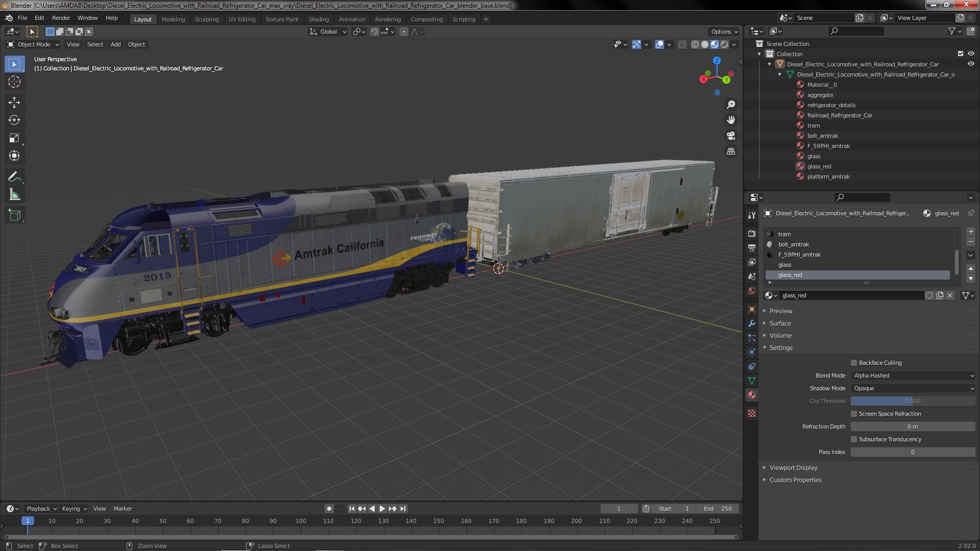Open the Keying popover
The width and height of the screenshot is (980, 551).
pos(74,509)
